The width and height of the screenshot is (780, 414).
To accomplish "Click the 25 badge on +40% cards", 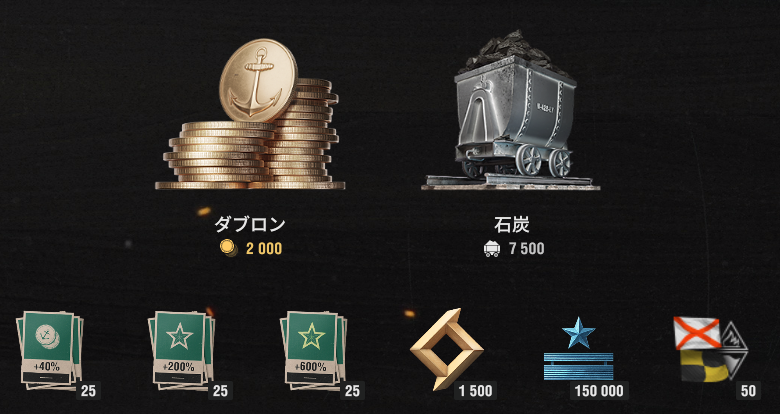I will pos(88,391).
